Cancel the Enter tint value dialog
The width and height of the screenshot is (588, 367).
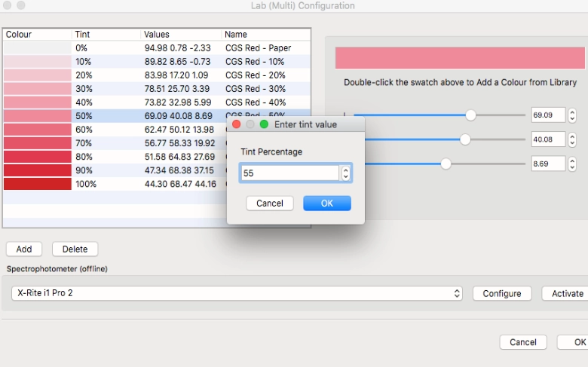[269, 203]
